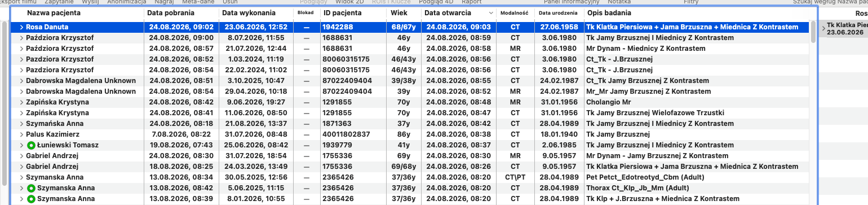Viewport: 868px width, 205px height.
Task: Click lock dash in Dabrowska Magdalena MR row
Action: coord(306,91)
